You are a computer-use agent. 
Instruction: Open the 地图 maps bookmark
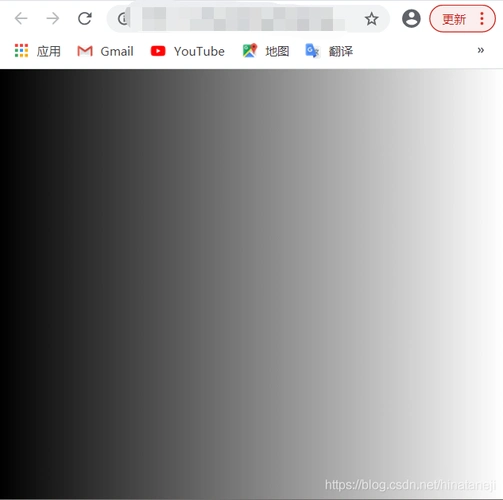click(x=266, y=51)
